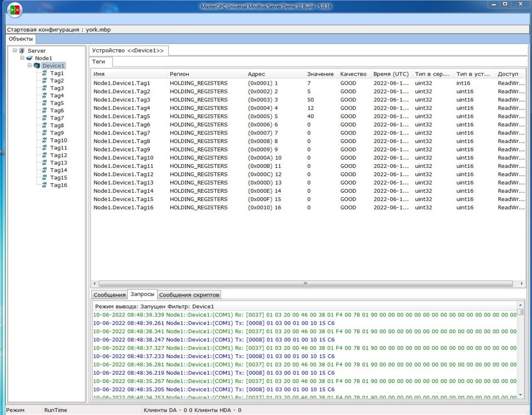Click the Tag5 icon in the tree
This screenshot has height=415, width=532.
[44, 103]
